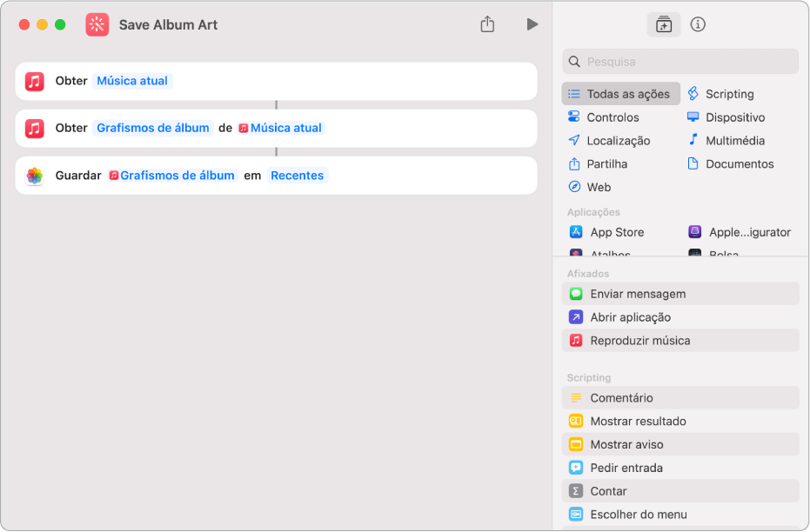Add the Comentário action

680,398
